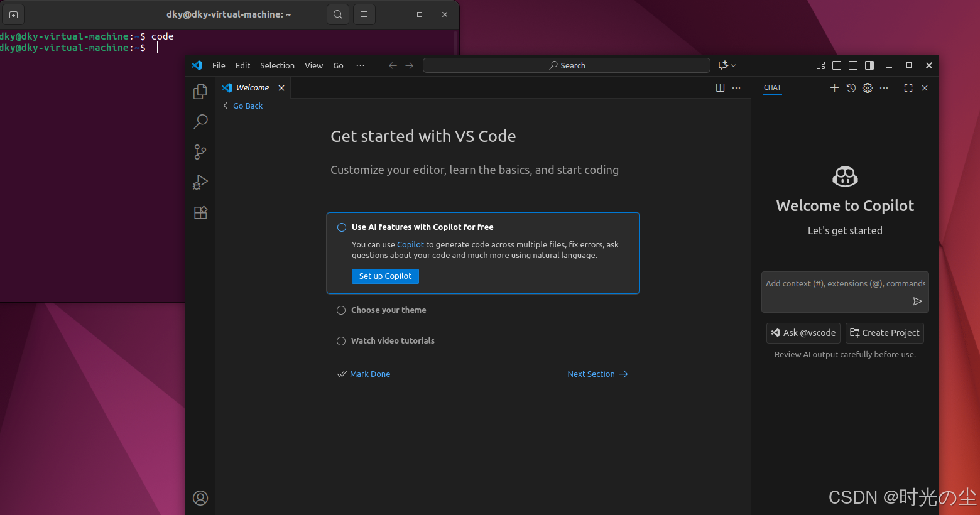The image size is (980, 515).
Task: Open chat settings gear
Action: point(868,88)
